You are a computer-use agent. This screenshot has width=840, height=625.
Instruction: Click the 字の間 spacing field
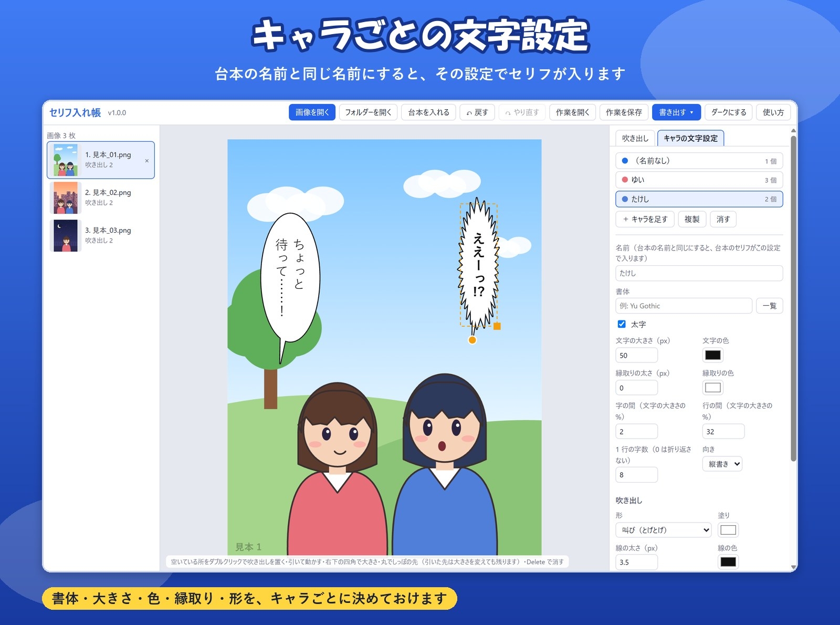(x=636, y=431)
